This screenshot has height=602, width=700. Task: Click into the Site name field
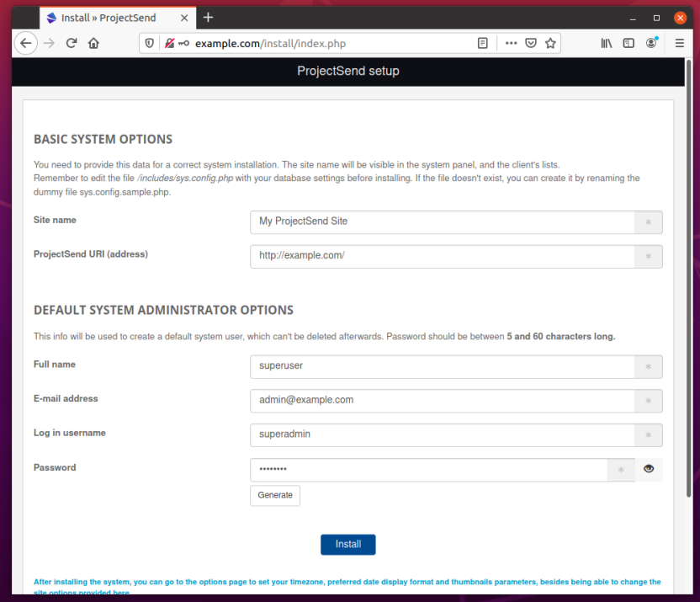point(442,221)
